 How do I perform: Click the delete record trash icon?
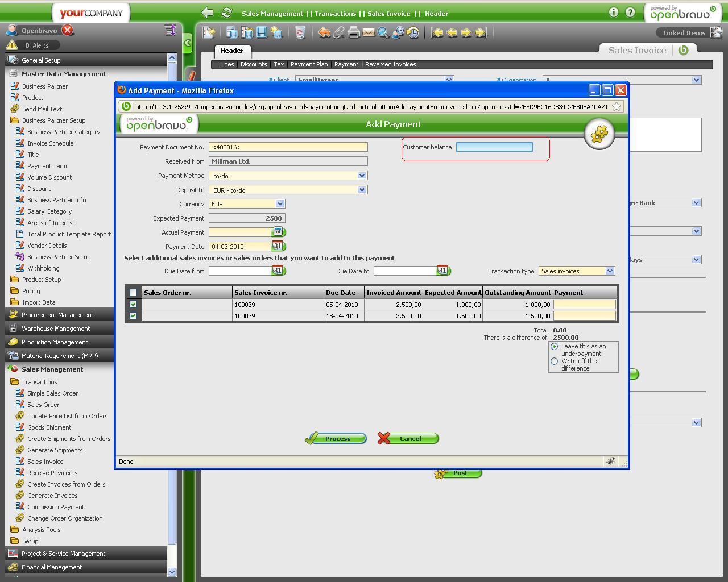(x=300, y=32)
